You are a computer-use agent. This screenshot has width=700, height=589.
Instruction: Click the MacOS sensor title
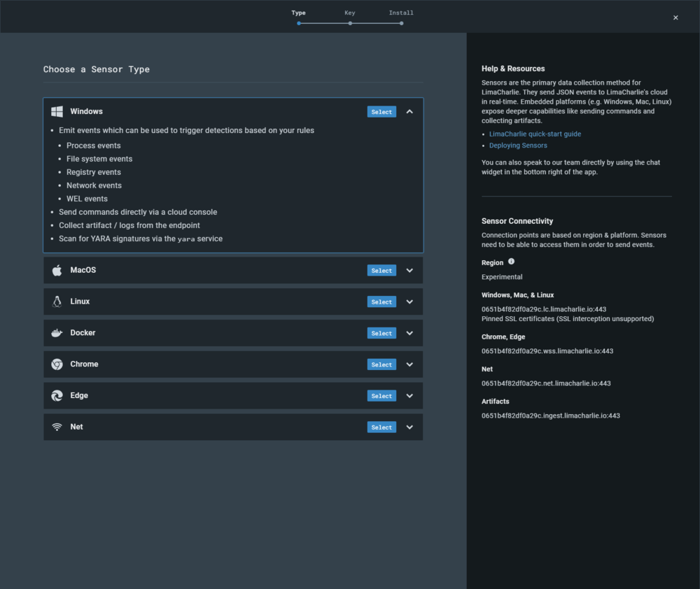83,270
